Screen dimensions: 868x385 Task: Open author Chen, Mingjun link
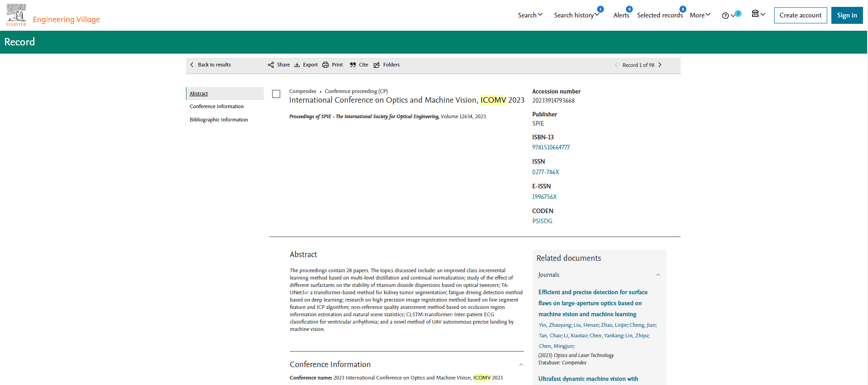(556, 346)
